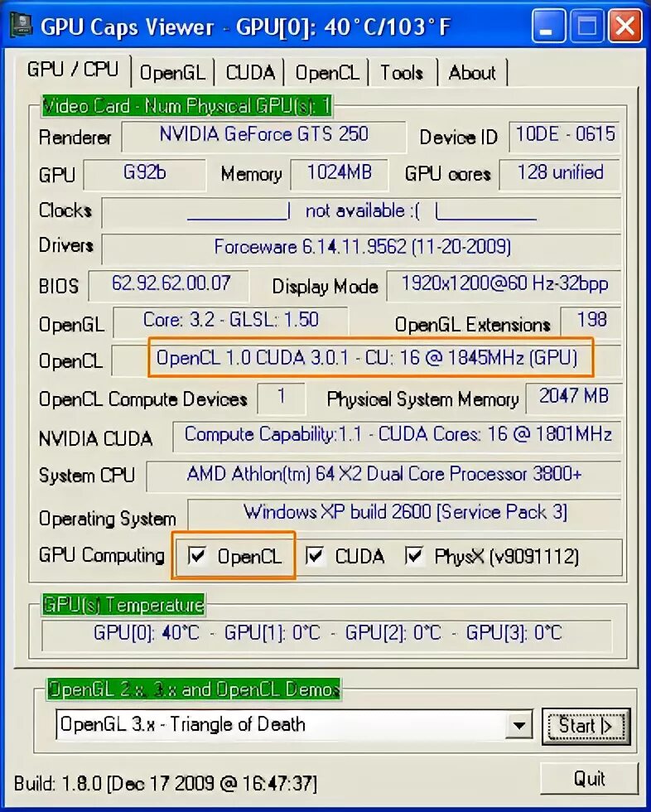Open the Tools tab

pos(402,73)
